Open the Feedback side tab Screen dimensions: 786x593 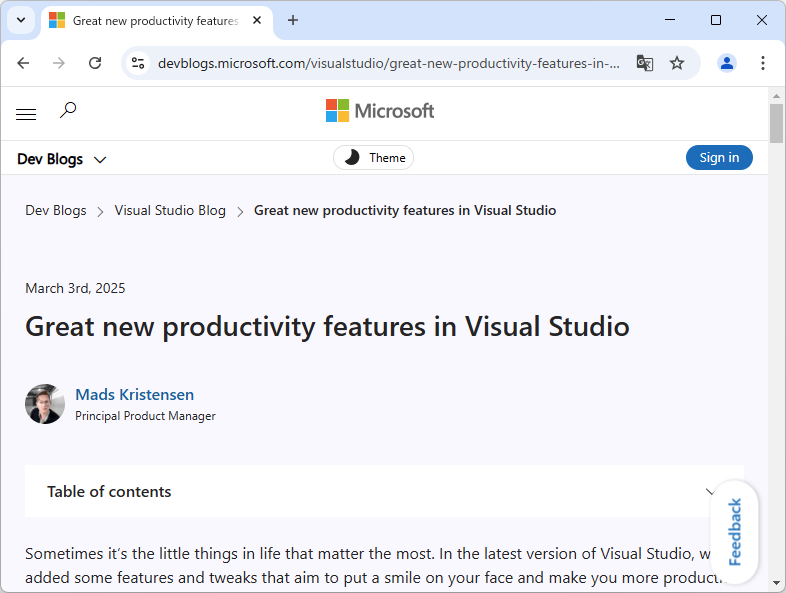coord(734,532)
